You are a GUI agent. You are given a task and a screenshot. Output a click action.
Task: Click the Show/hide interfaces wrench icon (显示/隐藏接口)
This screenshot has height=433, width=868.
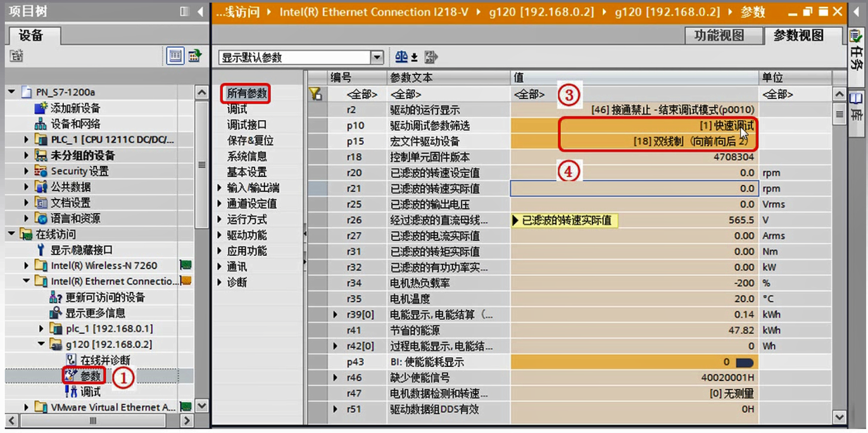pyautogui.click(x=41, y=250)
